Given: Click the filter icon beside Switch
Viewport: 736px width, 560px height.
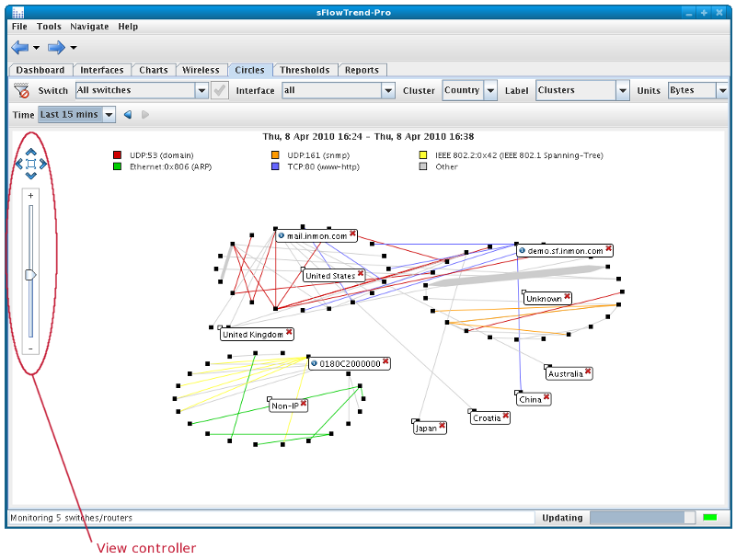Looking at the screenshot, I should pos(23,91).
